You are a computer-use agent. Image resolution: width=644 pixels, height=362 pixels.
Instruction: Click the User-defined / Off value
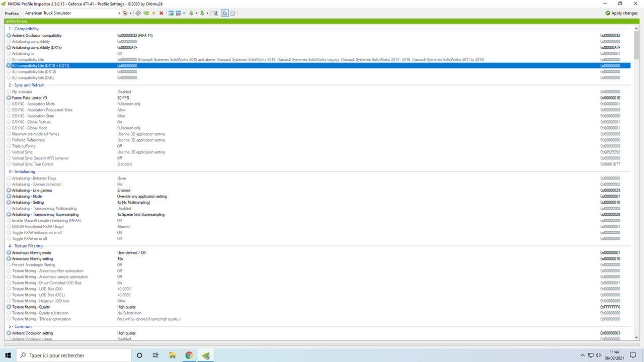pyautogui.click(x=131, y=253)
